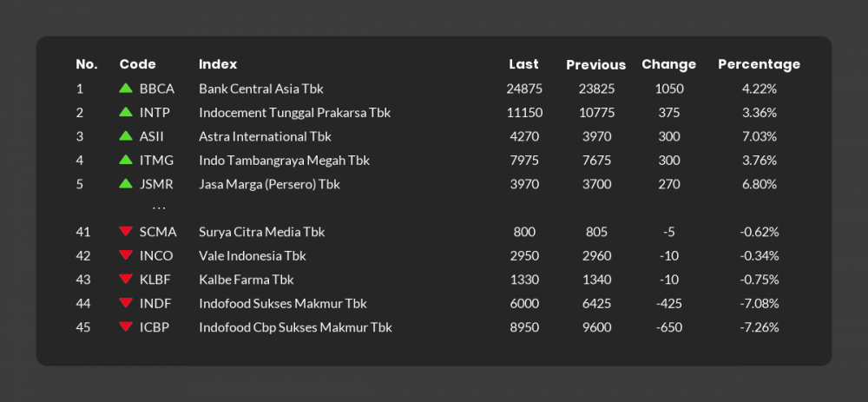Click the green up arrow beside BBCA
868x402 pixels.
126,89
